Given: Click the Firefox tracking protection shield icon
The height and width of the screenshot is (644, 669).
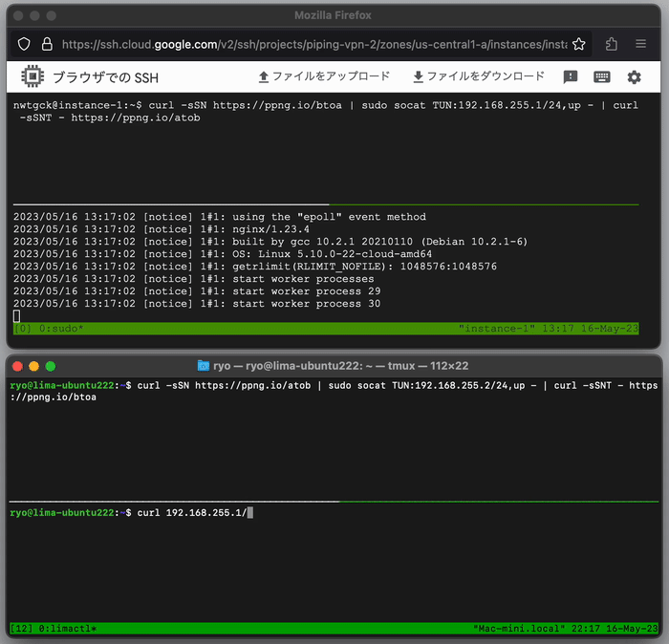Looking at the screenshot, I should click(x=24, y=44).
